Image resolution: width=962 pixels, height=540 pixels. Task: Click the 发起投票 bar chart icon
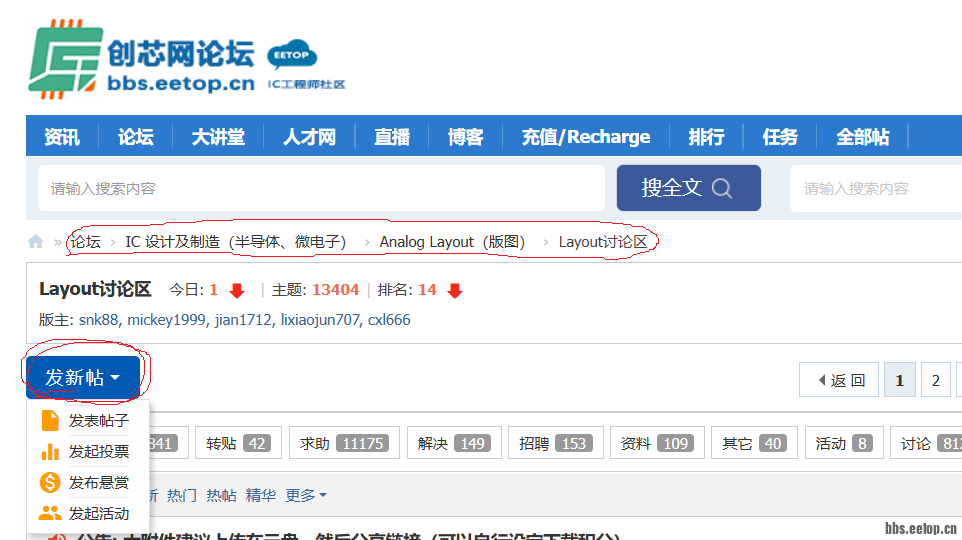pyautogui.click(x=50, y=452)
